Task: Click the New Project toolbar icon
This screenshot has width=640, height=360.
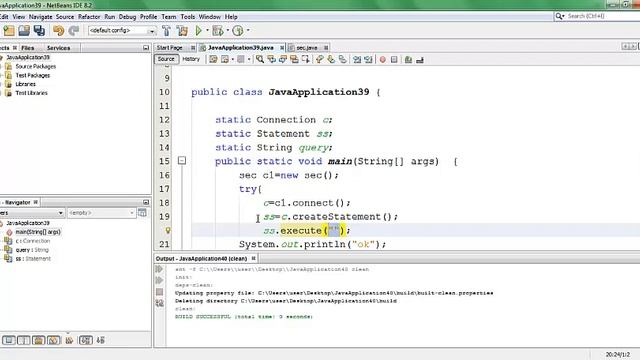Action: pyautogui.click(x=9, y=31)
